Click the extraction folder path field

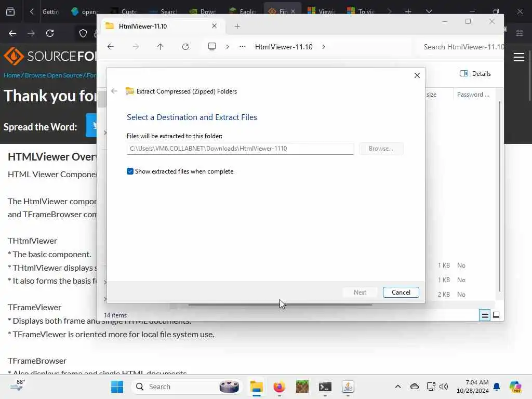[x=240, y=149]
